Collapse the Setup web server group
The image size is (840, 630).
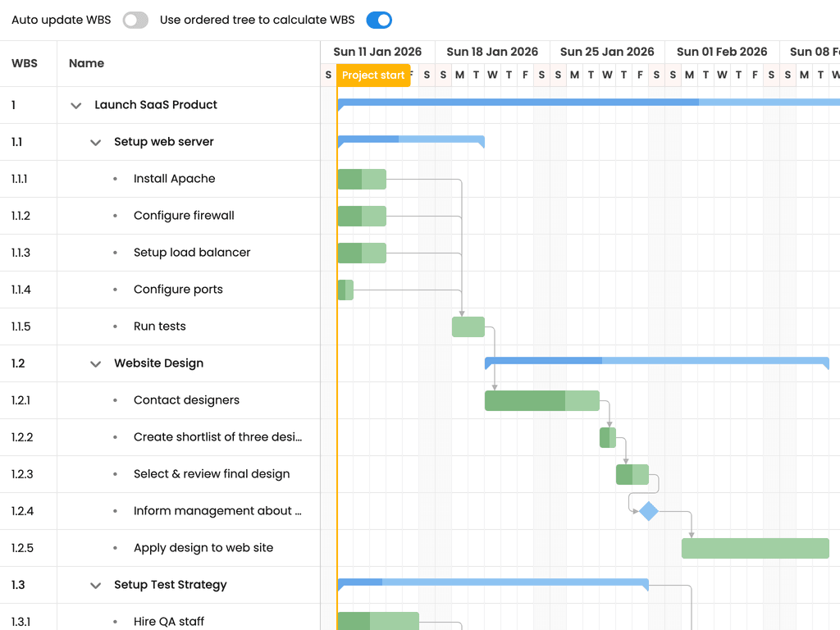(x=95, y=143)
